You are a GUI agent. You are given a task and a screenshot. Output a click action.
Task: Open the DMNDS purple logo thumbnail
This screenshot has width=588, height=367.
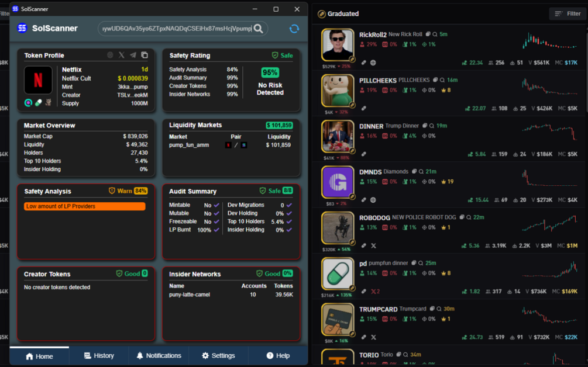click(338, 182)
